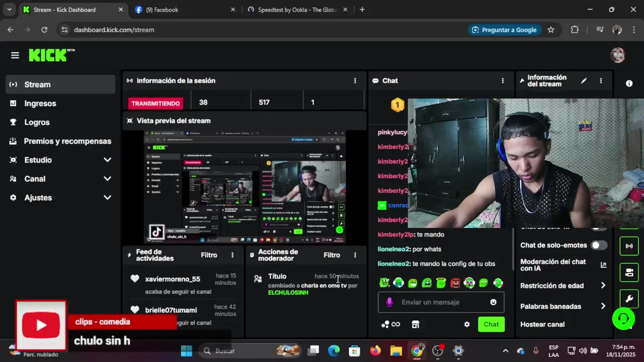This screenshot has width=644, height=362.
Task: Open OBS Studio from the taskbar
Action: [x=438, y=350]
